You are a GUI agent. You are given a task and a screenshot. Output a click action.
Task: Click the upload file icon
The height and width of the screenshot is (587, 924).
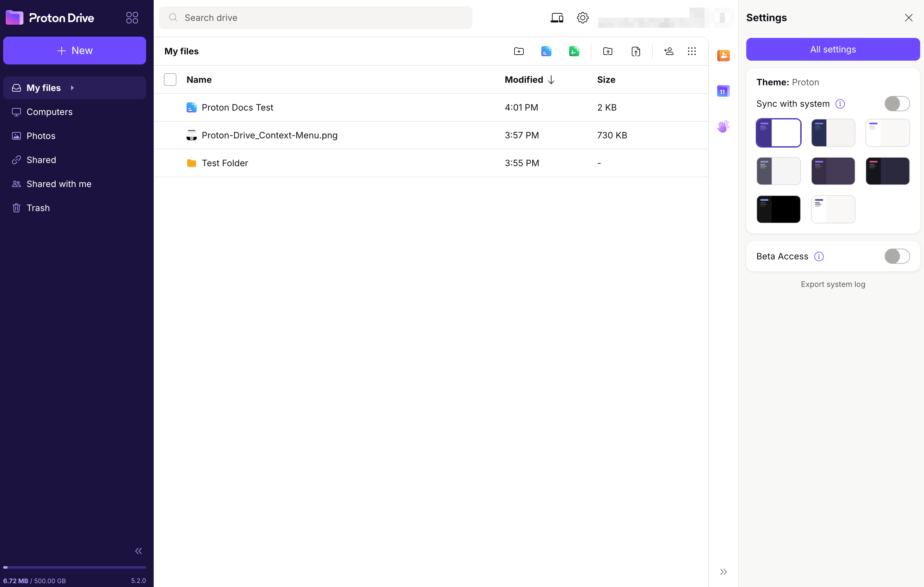click(635, 51)
